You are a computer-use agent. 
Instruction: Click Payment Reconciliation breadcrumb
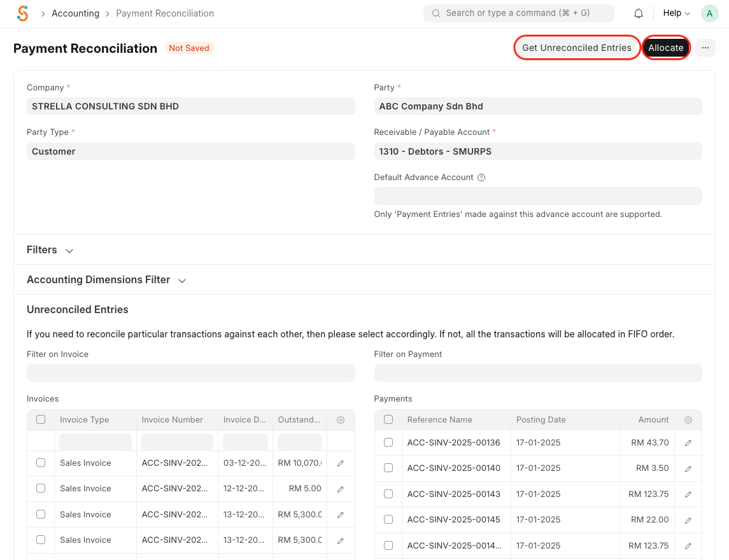click(x=165, y=13)
